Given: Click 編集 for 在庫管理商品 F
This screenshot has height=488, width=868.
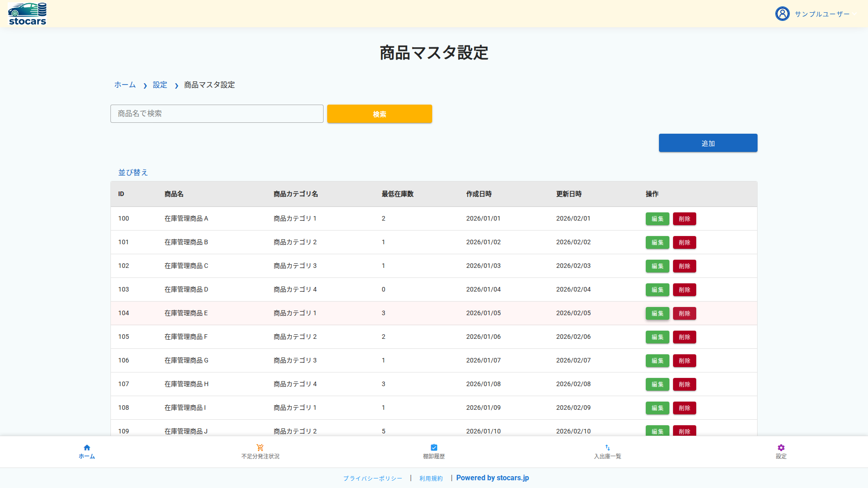Looking at the screenshot, I should [657, 337].
